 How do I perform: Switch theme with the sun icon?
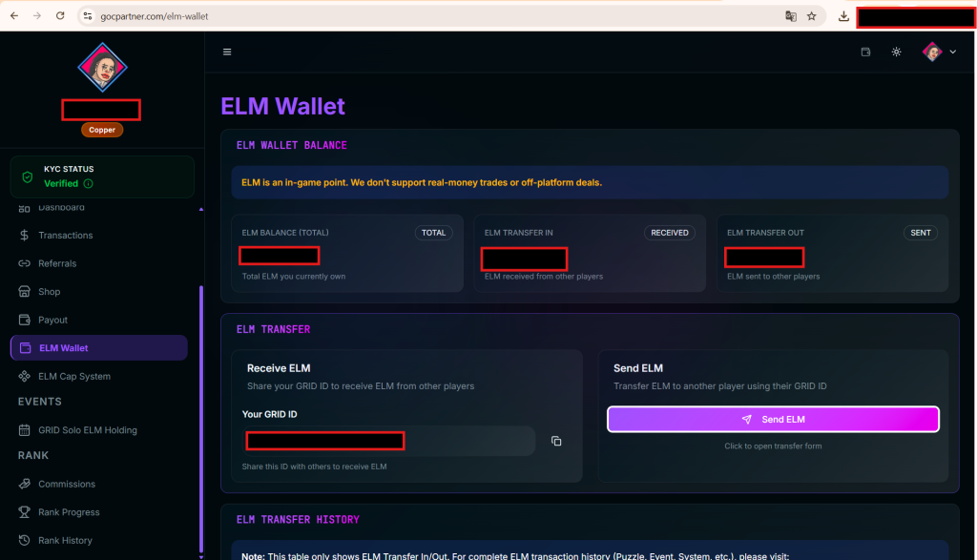[896, 52]
